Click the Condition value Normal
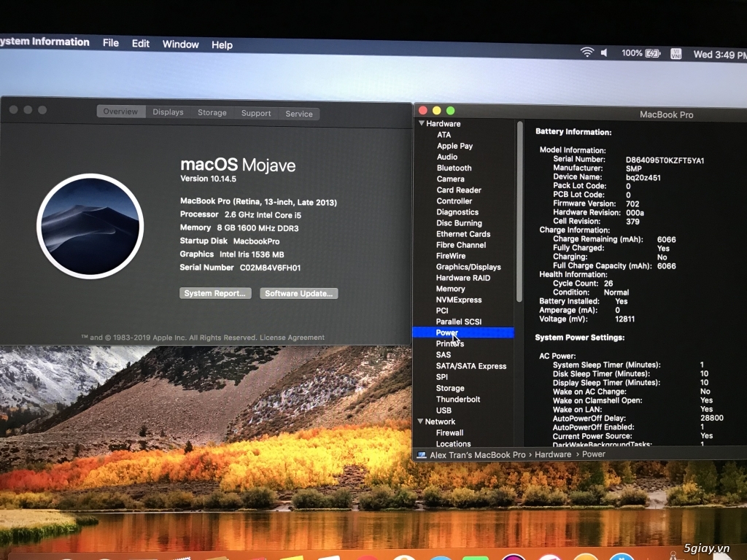This screenshot has height=560, width=747. click(616, 292)
